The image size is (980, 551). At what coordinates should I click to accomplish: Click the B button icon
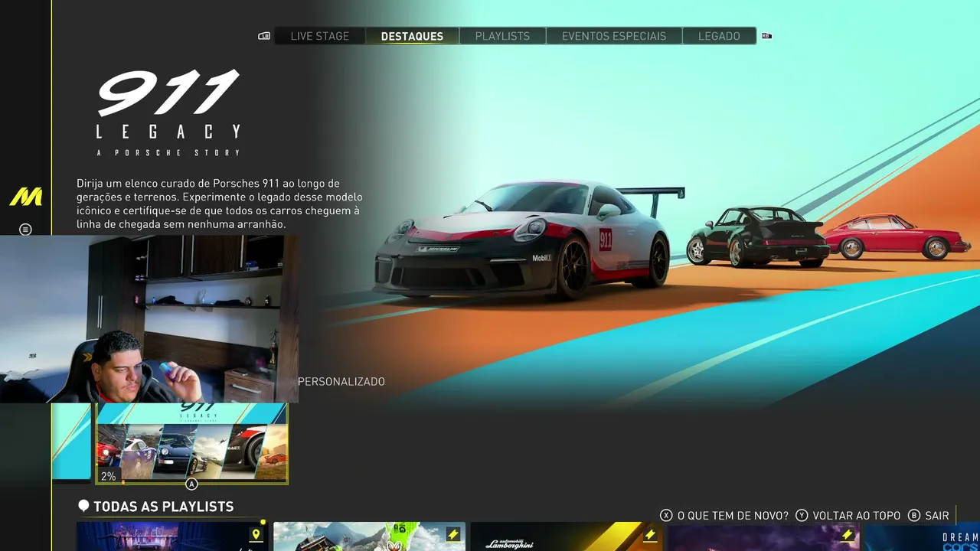[914, 516]
